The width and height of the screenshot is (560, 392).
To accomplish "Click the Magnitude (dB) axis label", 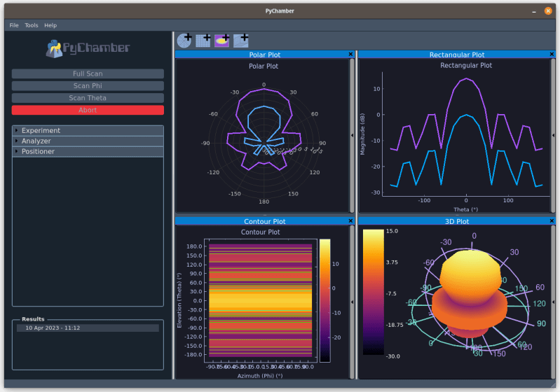I will 362,134.
